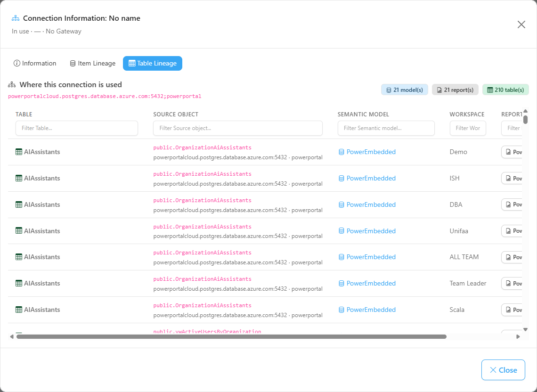537x392 pixels.
Task: Open report button in ISH row
Action: 512,178
